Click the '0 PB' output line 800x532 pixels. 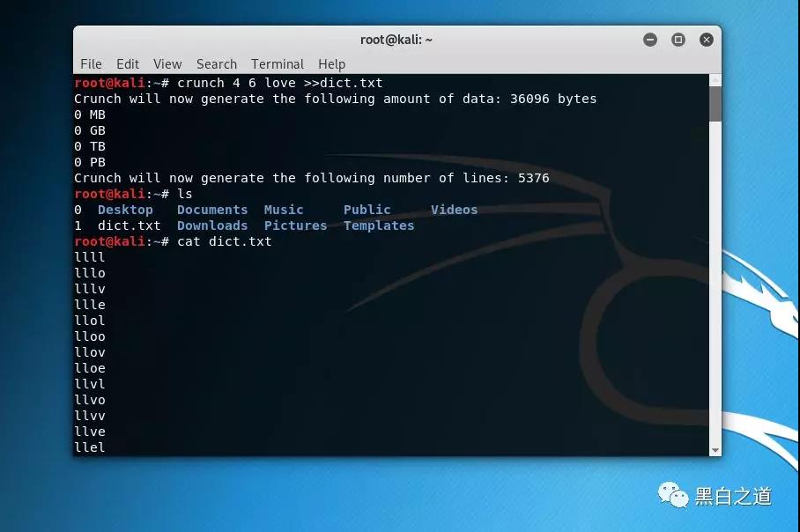90,162
